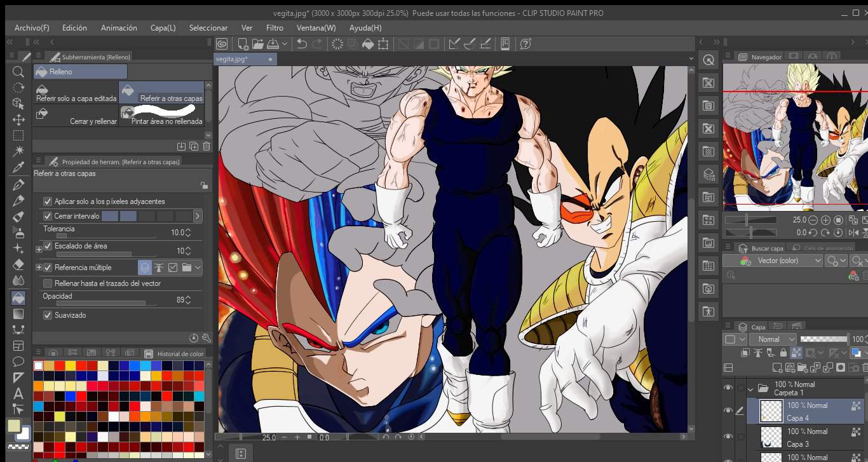Toggle the 'Cerrar intervalo' checkbox
Image resolution: width=868 pixels, height=462 pixels.
48,216
